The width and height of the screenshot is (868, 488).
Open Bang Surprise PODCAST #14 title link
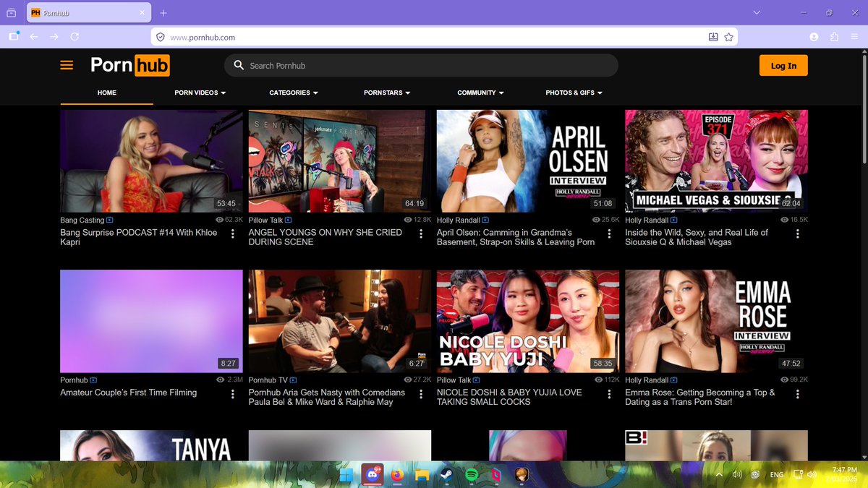(138, 237)
